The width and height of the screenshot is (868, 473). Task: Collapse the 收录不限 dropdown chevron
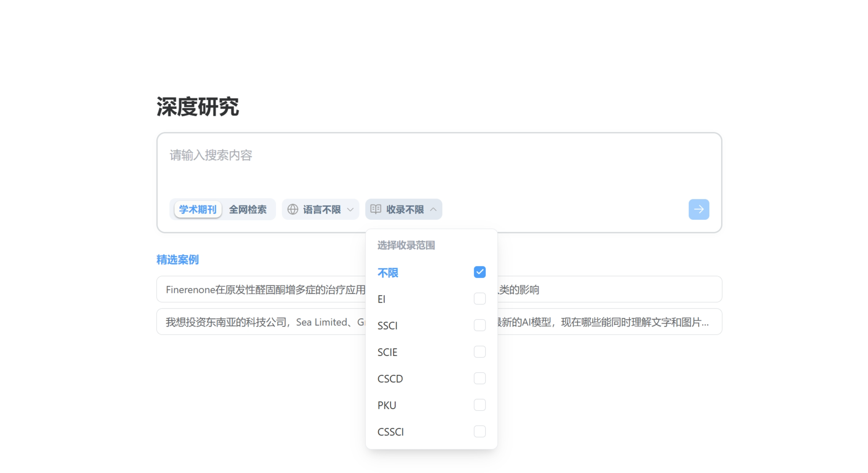pyautogui.click(x=433, y=210)
